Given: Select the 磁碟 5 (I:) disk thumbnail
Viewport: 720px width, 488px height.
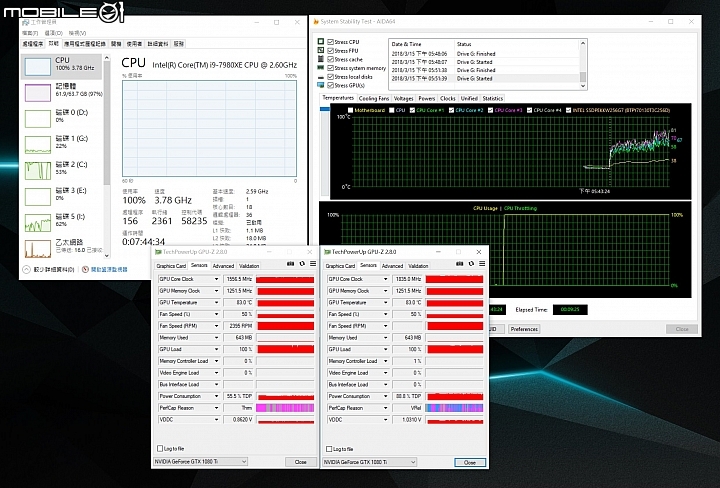Looking at the screenshot, I should (x=38, y=223).
